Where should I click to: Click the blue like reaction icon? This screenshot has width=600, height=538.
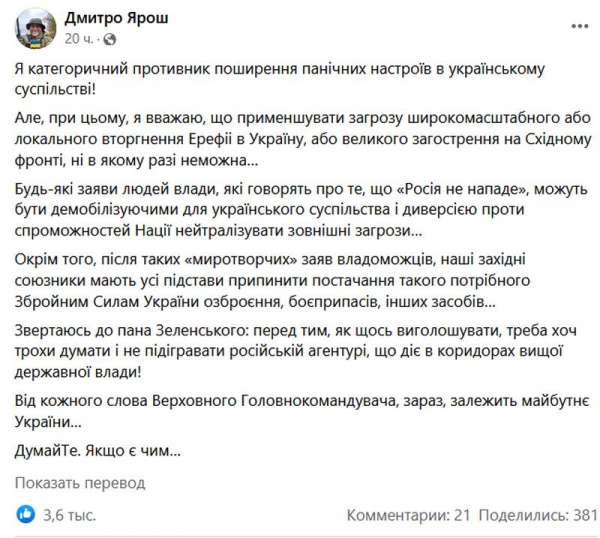pos(26,515)
